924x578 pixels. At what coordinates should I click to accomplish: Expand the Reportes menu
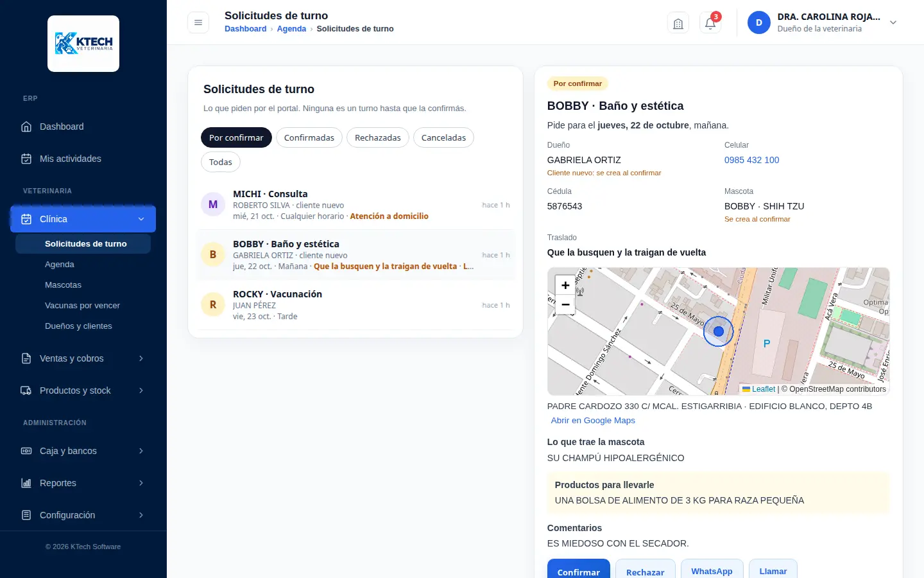click(x=83, y=483)
